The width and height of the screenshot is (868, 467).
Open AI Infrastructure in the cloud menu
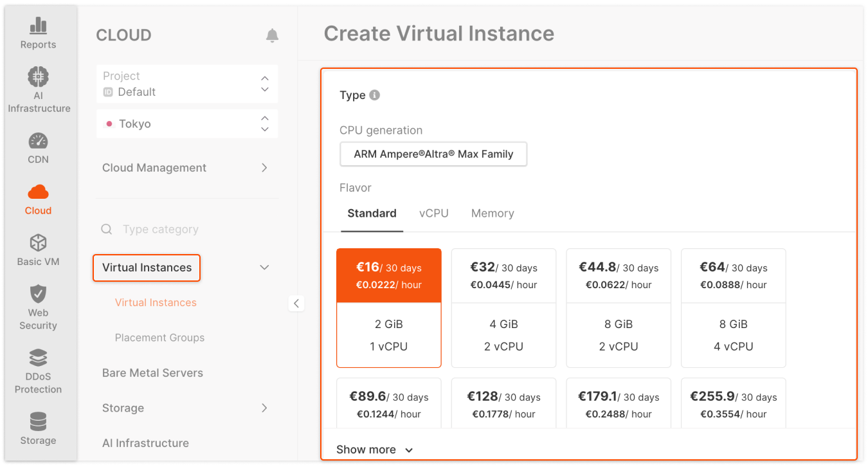pyautogui.click(x=145, y=443)
